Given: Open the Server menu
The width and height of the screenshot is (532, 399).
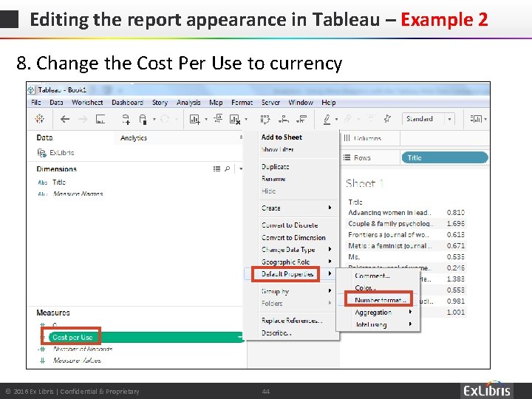Looking at the screenshot, I should tap(270, 103).
